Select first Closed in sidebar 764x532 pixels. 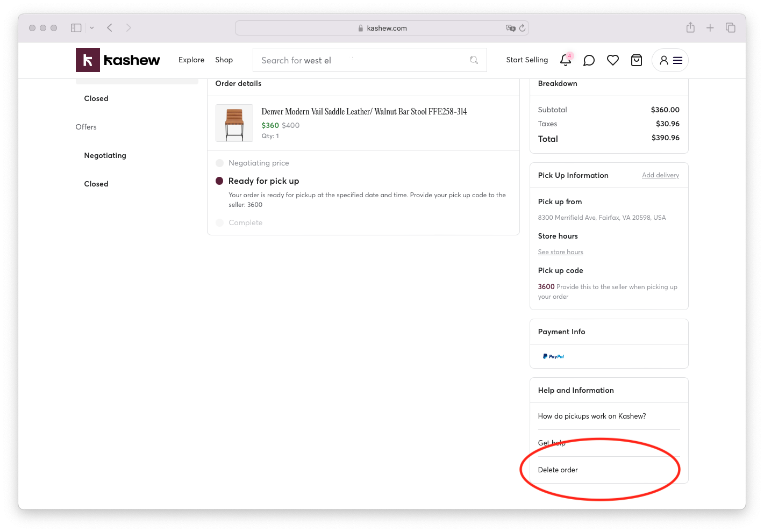pyautogui.click(x=96, y=98)
